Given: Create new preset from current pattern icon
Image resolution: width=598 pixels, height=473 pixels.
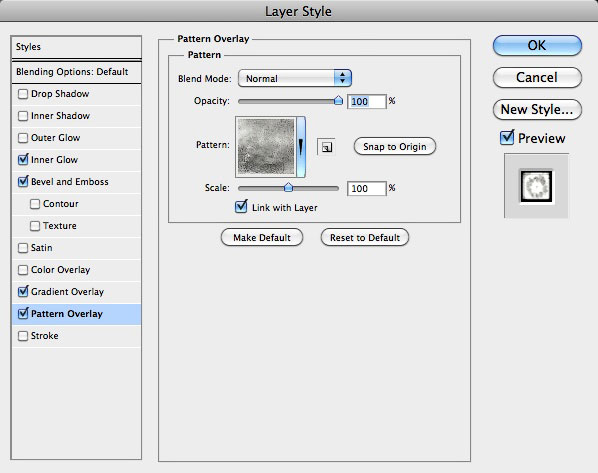Looking at the screenshot, I should click(326, 147).
